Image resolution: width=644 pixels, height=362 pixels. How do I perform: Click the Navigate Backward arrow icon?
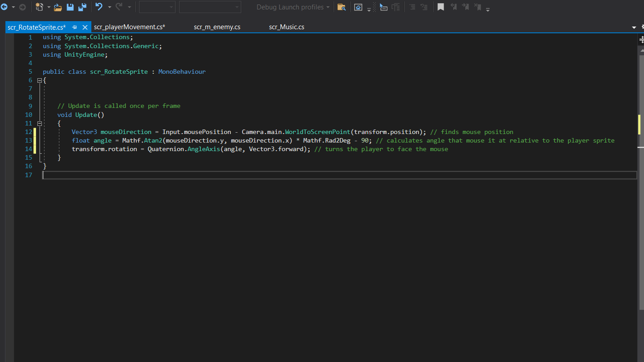[4, 7]
